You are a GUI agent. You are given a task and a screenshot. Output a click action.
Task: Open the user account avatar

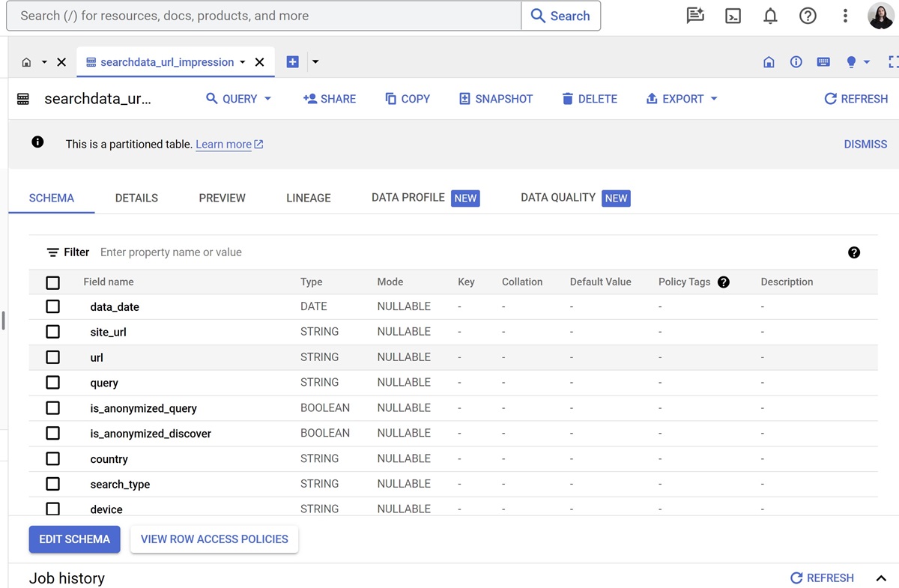[880, 16]
